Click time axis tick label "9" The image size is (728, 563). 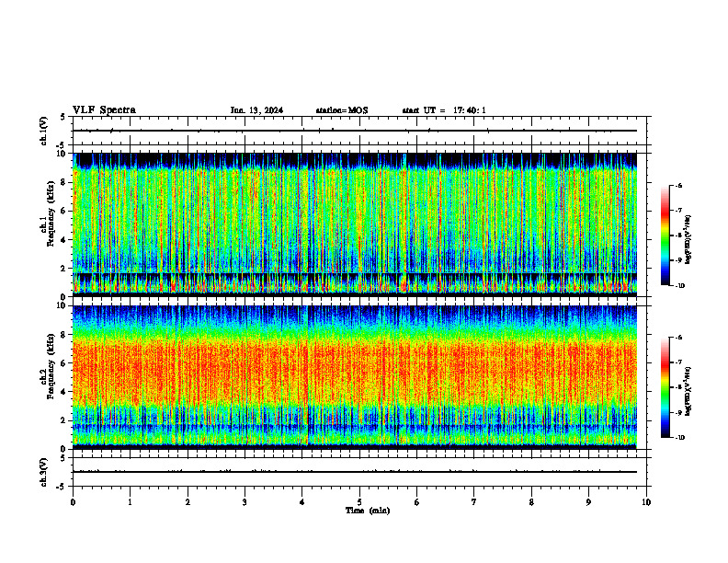[588, 502]
